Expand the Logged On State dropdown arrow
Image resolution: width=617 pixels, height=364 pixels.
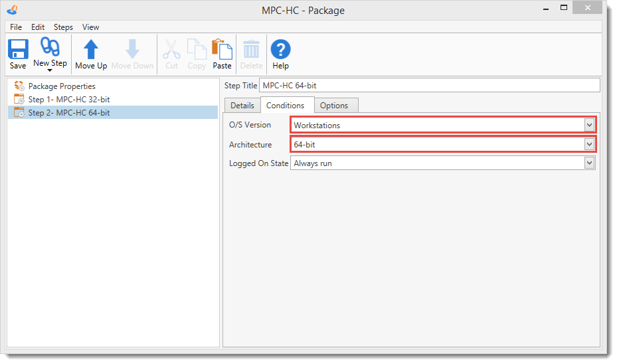point(589,163)
